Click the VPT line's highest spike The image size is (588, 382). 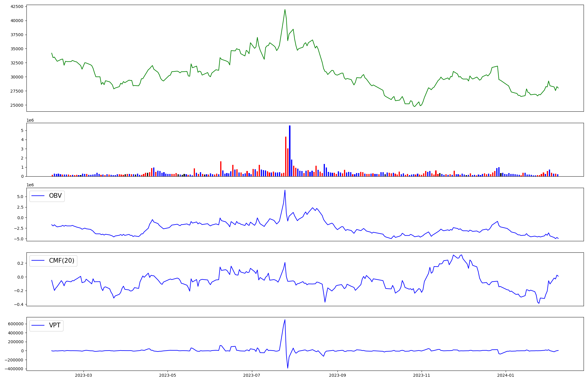pos(285,320)
